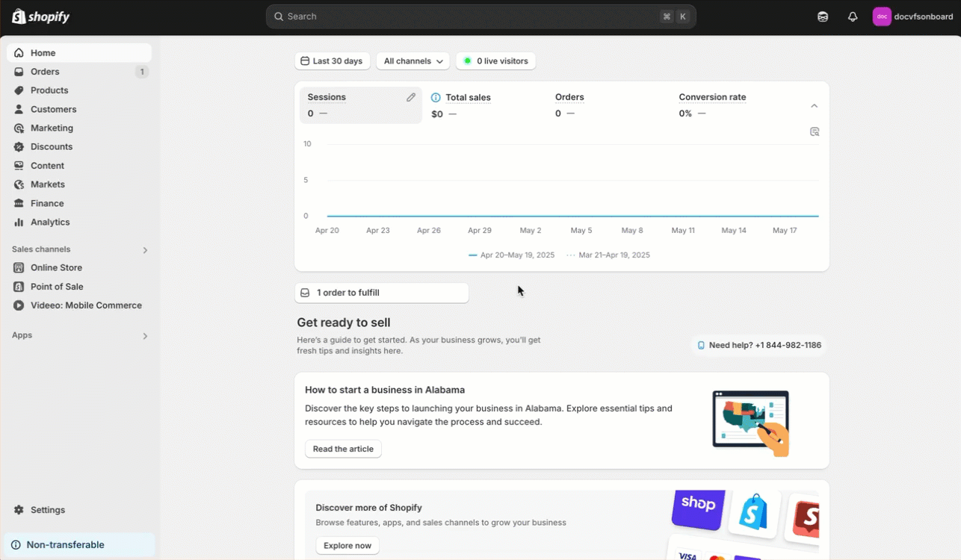Open Settings from the sidebar
This screenshot has height=560, width=961.
pos(47,510)
